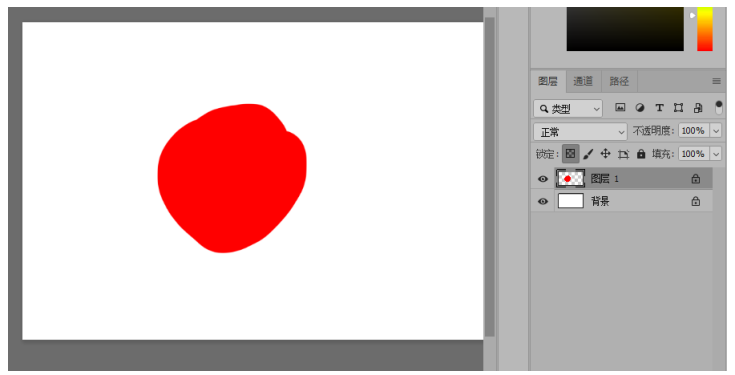Open the 正常 blend mode dropdown

tap(580, 132)
